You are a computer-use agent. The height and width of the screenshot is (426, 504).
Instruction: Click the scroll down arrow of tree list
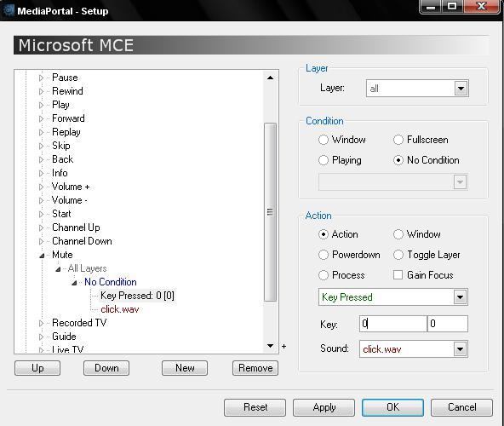pyautogui.click(x=271, y=346)
